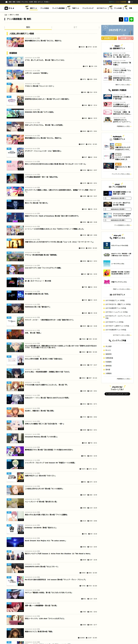Open the アニメ50音 navigation item
This screenshot has height=644, width=138.
pos(118,8)
